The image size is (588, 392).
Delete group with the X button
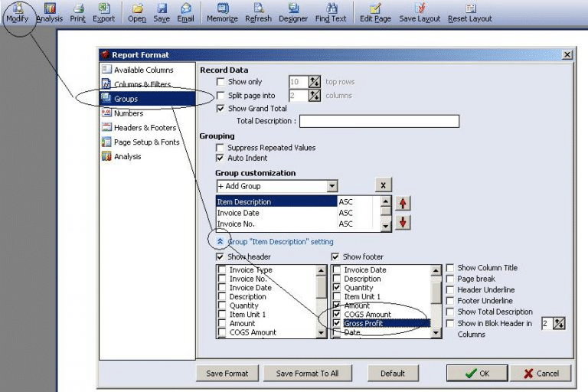[384, 186]
